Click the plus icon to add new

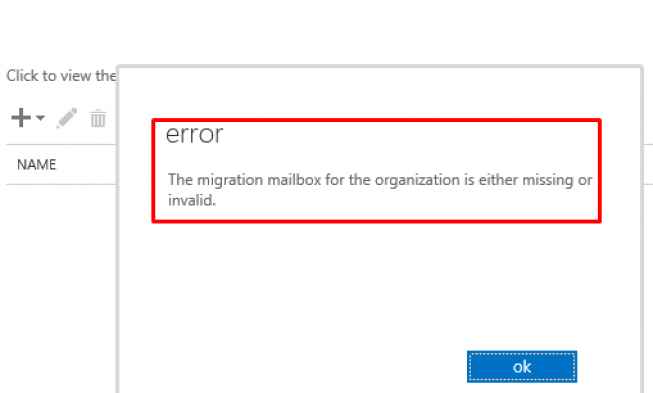click(21, 117)
